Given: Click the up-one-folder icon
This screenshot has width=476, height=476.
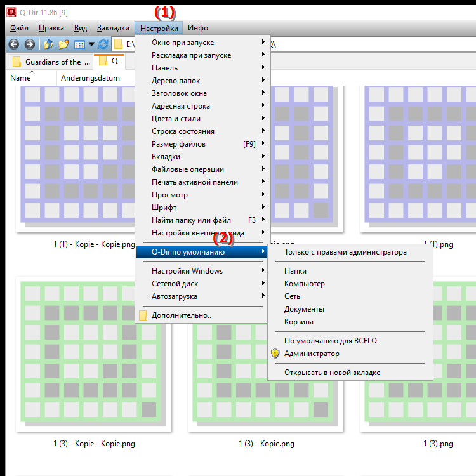Looking at the screenshot, I should (48, 44).
